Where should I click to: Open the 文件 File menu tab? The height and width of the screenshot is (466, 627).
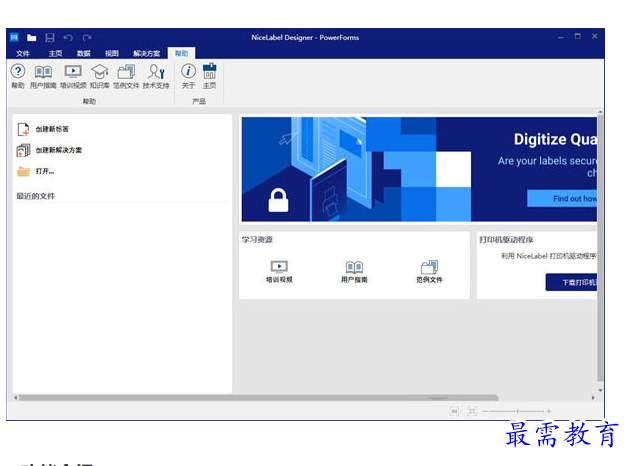tap(23, 53)
